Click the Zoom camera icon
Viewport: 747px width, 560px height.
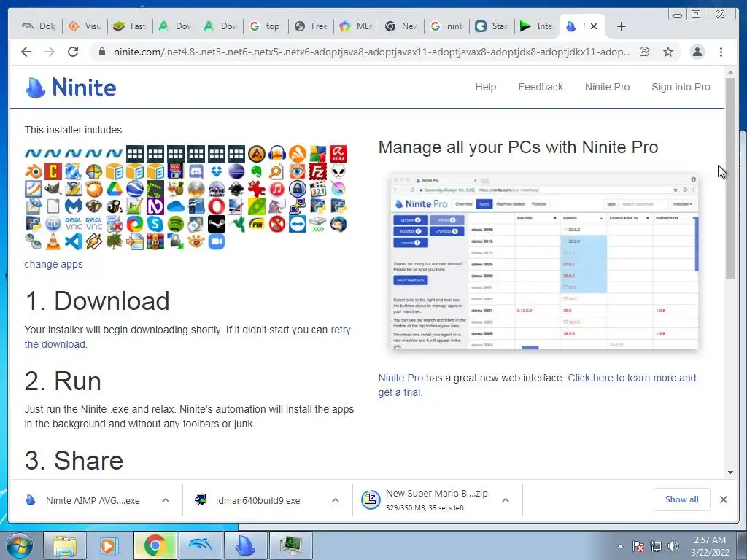216,241
